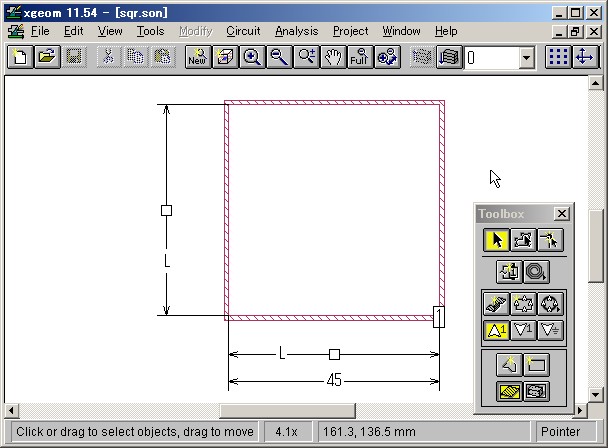
Task: Click the vertical L dimension handle square
Action: tap(166, 211)
